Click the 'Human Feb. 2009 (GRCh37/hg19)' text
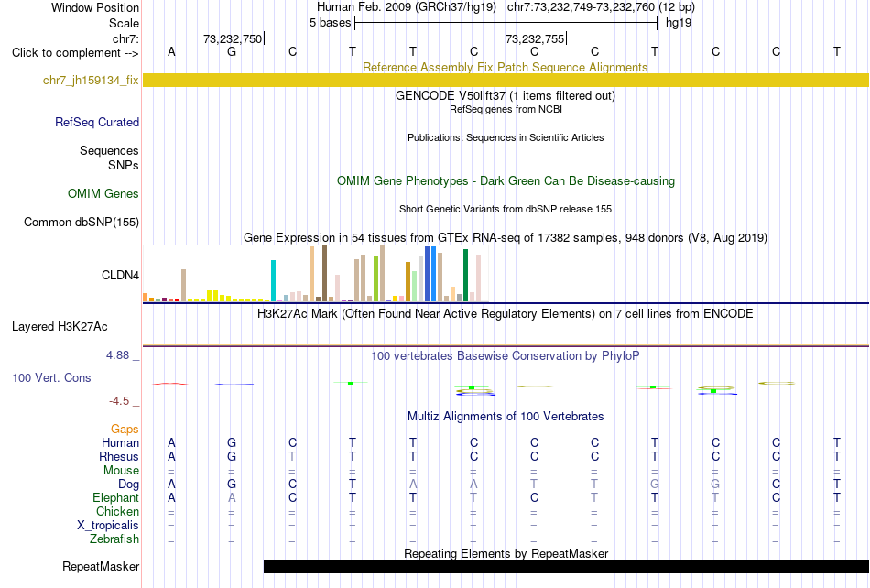The image size is (870, 588). click(x=406, y=7)
